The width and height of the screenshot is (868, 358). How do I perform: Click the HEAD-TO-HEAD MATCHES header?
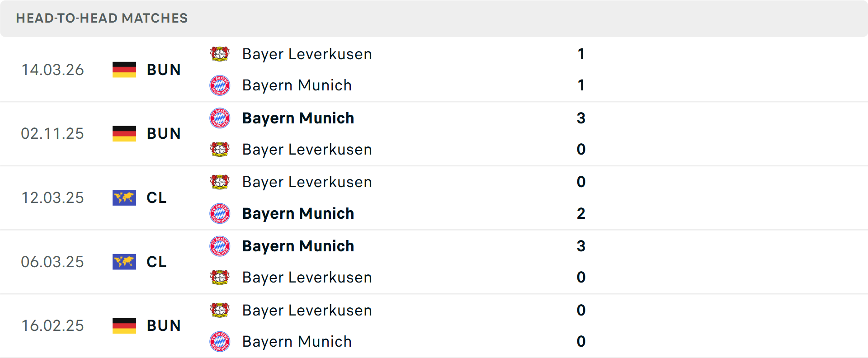(x=102, y=18)
